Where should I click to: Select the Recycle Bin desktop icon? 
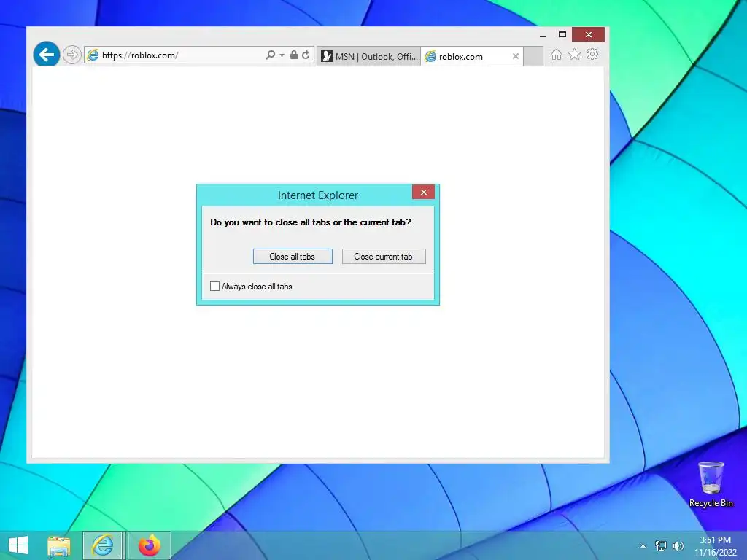click(711, 485)
